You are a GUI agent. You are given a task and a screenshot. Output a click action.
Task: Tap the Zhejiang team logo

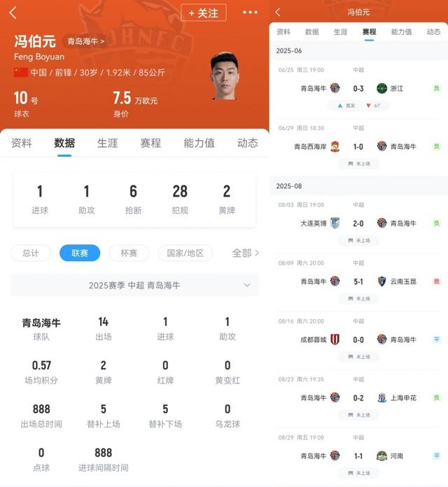tap(381, 89)
